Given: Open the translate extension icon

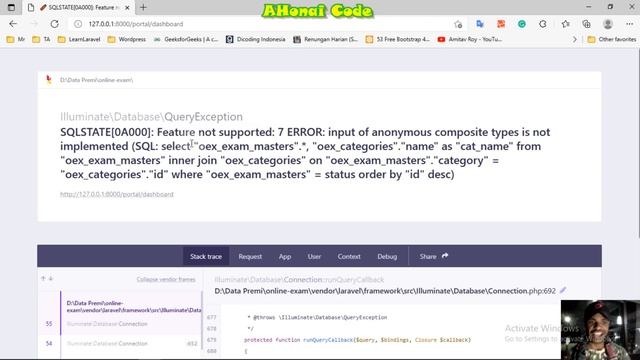Looking at the screenshot, I should click(x=480, y=24).
